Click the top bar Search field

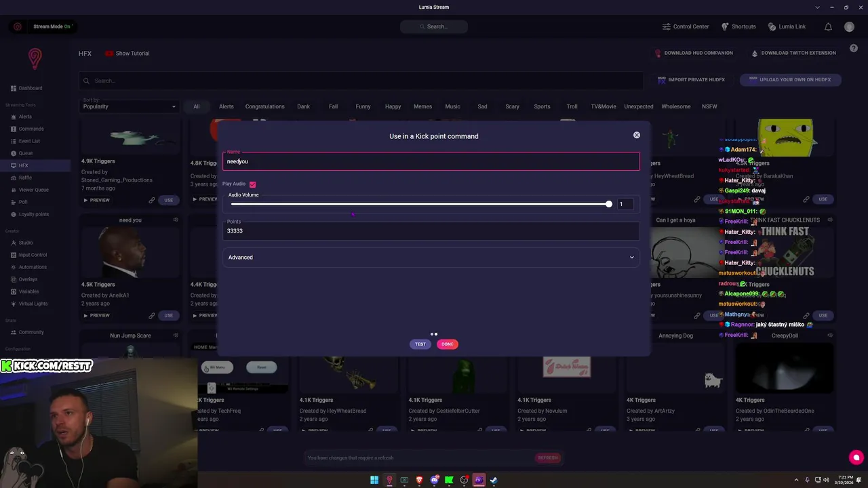434,26
